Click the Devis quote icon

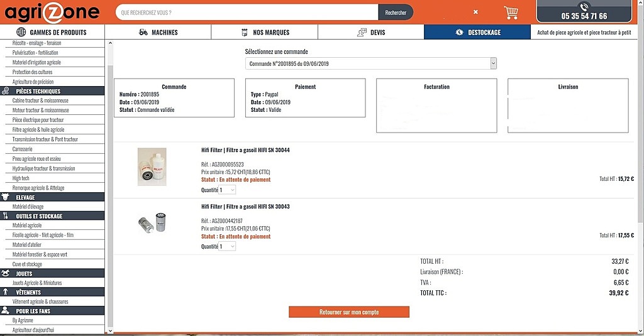pos(362,33)
